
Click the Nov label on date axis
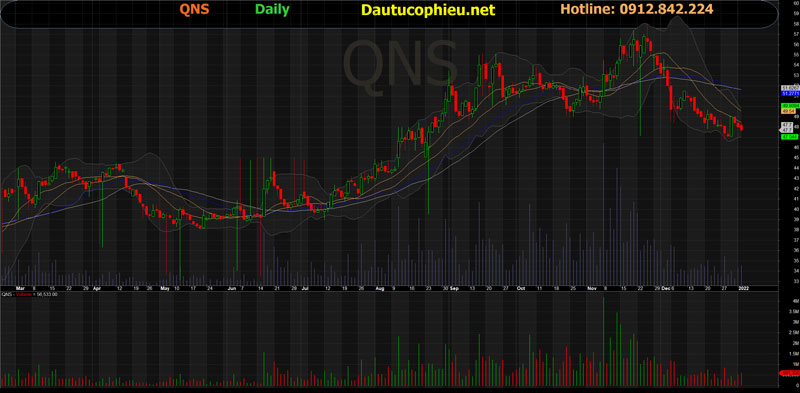point(592,288)
